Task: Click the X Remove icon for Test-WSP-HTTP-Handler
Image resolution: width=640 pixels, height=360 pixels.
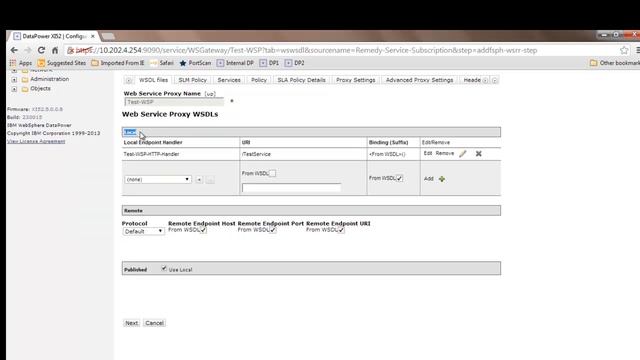Action: tap(479, 154)
